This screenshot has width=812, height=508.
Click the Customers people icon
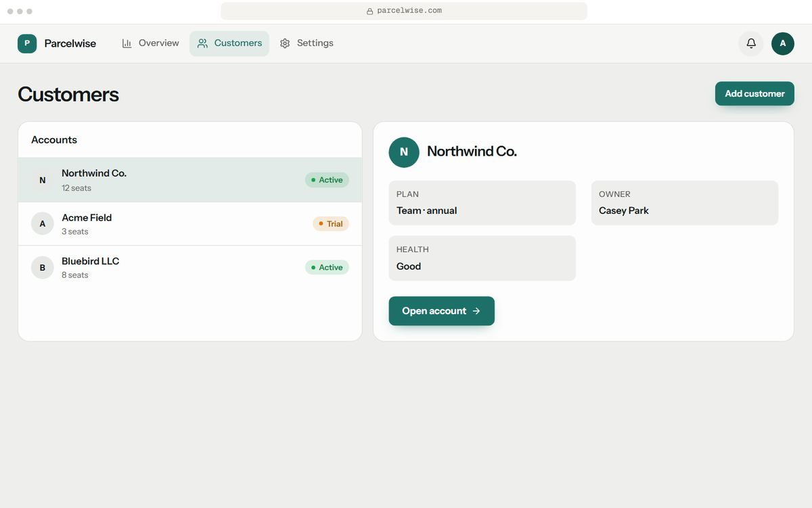[202, 43]
